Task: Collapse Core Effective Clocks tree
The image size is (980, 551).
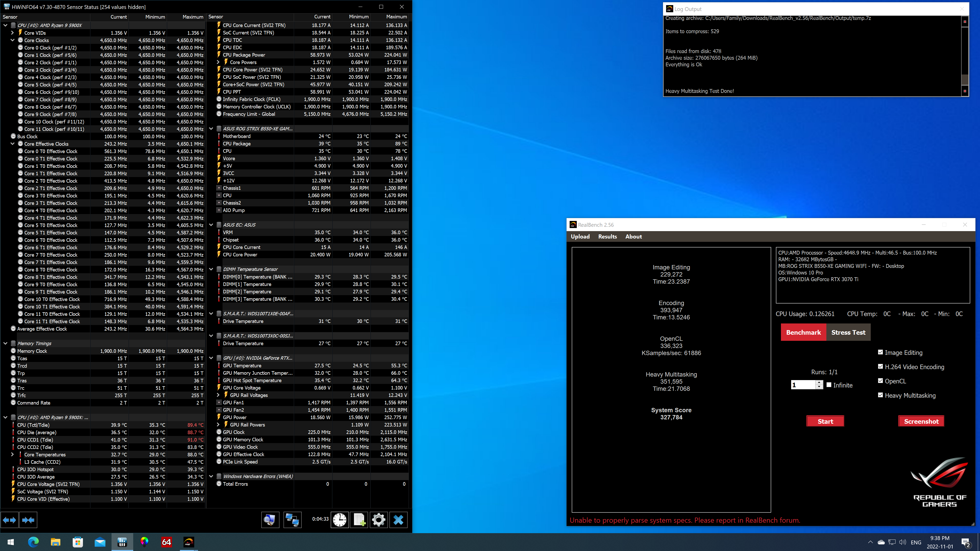Action: pos(13,144)
